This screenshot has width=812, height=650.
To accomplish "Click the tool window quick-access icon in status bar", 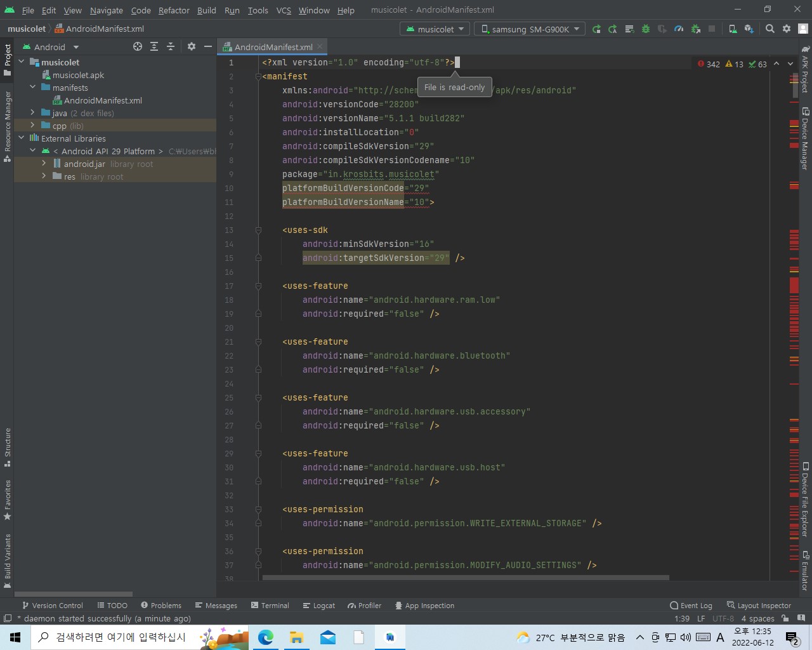I will [8, 618].
